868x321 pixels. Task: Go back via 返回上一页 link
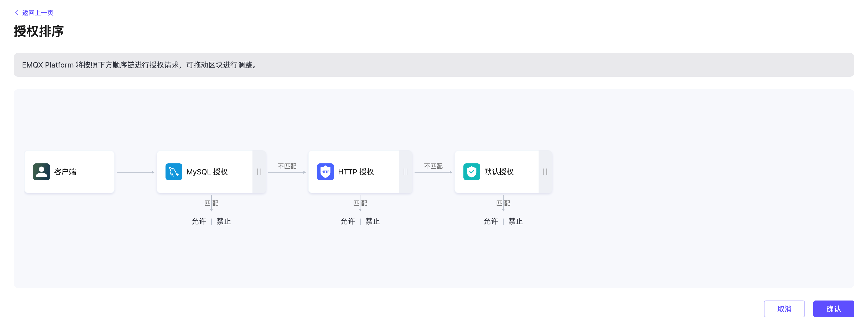point(37,12)
